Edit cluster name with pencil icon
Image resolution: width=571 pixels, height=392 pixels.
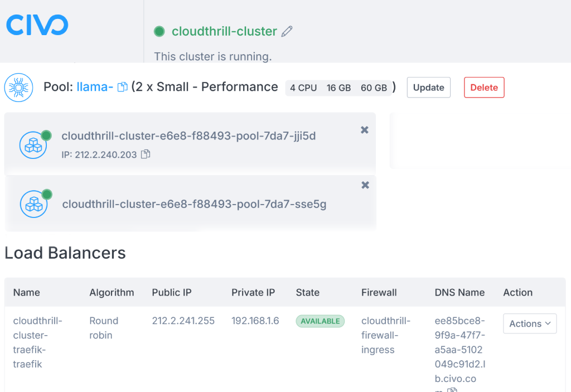coord(287,31)
